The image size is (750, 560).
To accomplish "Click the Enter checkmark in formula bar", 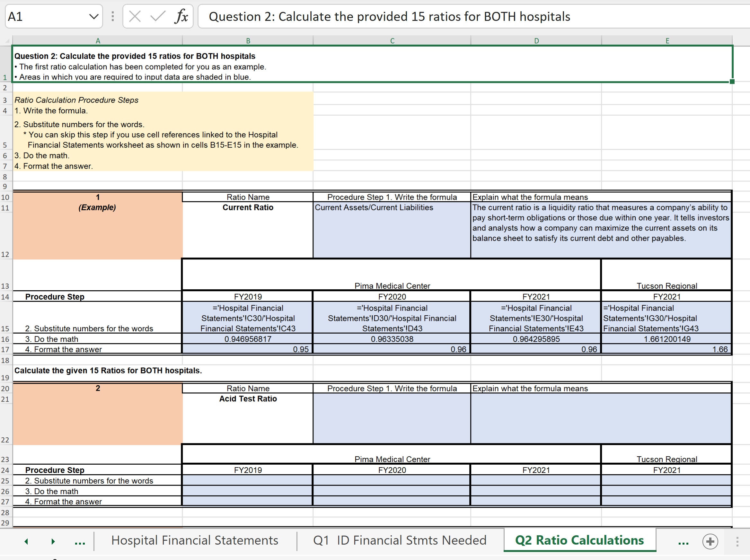I will 158,16.
